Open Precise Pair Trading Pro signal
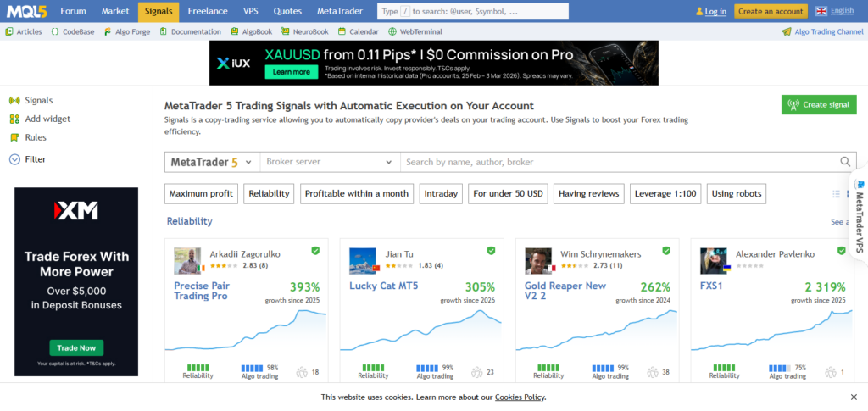The height and width of the screenshot is (411, 868). [x=202, y=291]
